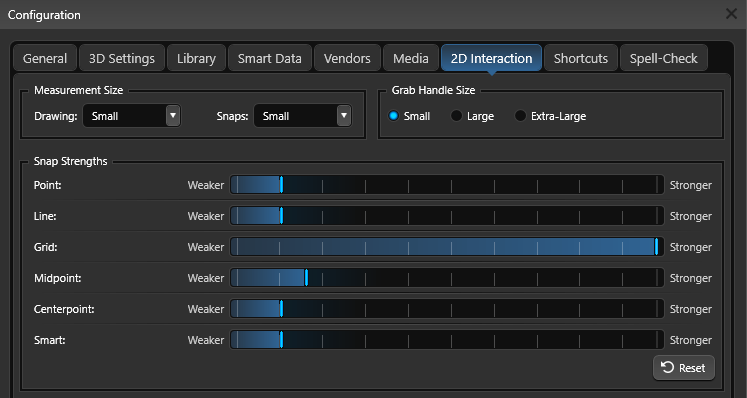This screenshot has width=747, height=398.
Task: Open the Spell-Check tab
Action: [x=664, y=58]
